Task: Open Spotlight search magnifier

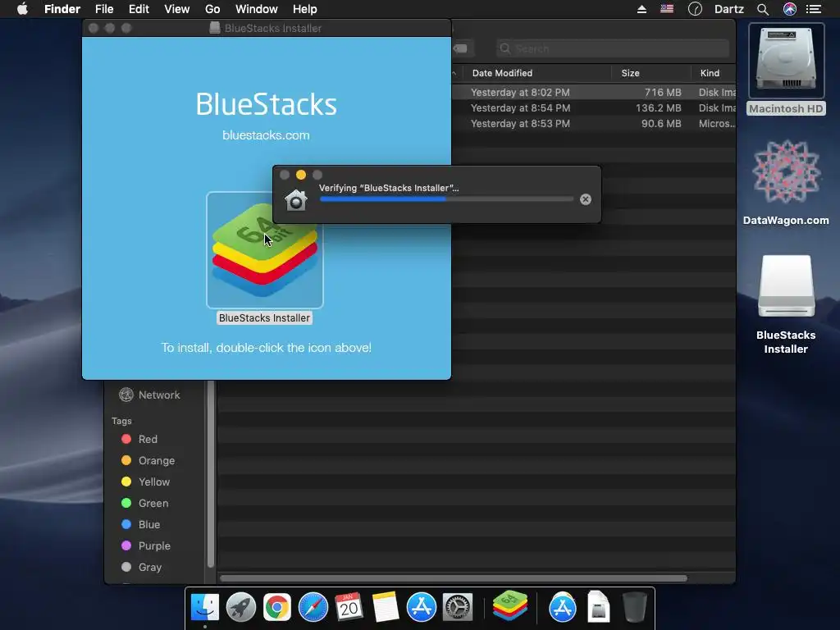Action: click(763, 9)
